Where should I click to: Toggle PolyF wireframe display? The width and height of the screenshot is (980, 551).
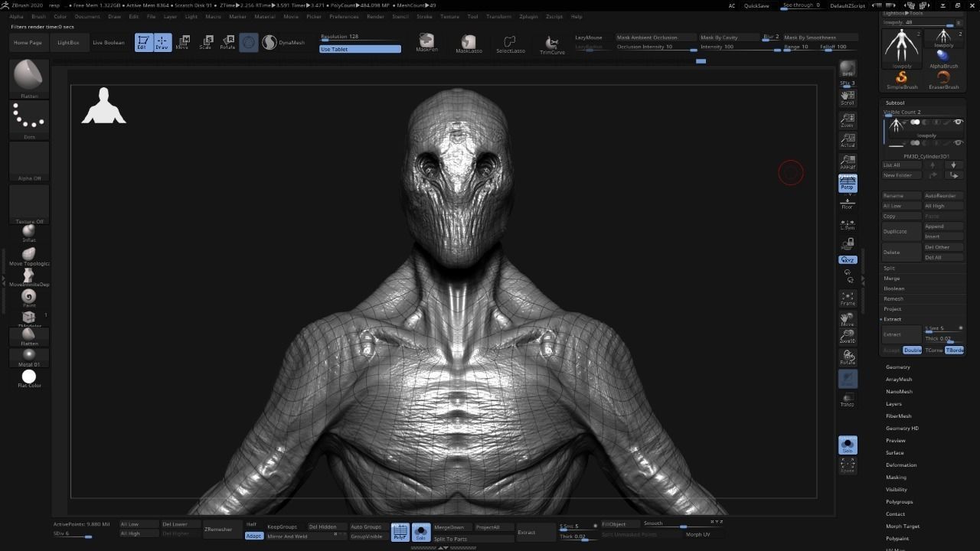point(400,533)
